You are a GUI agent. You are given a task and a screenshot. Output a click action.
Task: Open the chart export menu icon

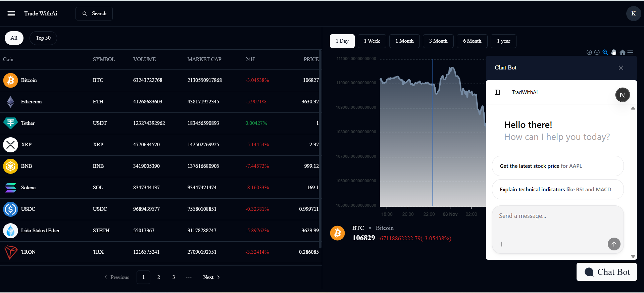pos(631,52)
